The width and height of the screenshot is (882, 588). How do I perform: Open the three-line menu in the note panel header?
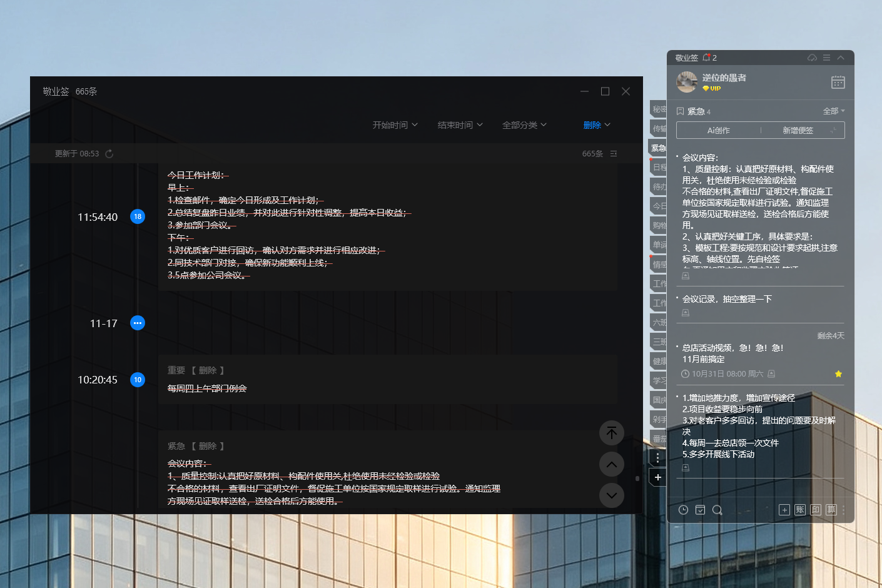pos(826,58)
